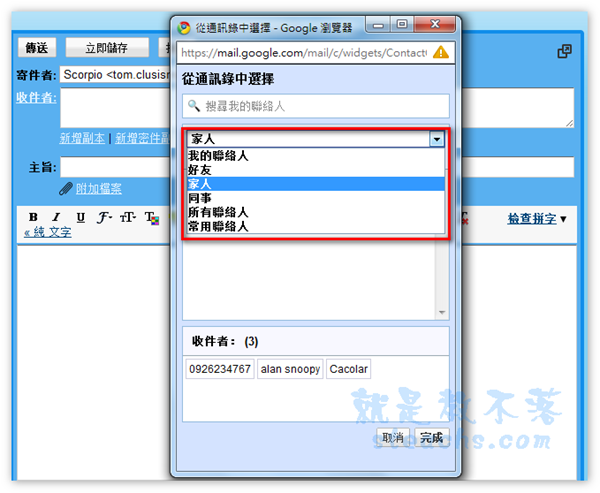Screen dimensions: 600x493
Task: Click the 傳送 send button
Action: 37,47
